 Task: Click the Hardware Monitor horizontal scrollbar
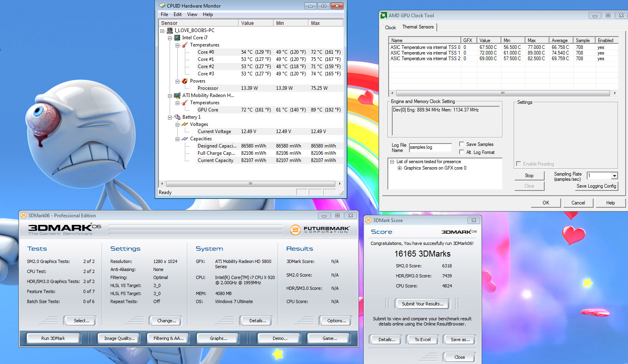(251, 184)
